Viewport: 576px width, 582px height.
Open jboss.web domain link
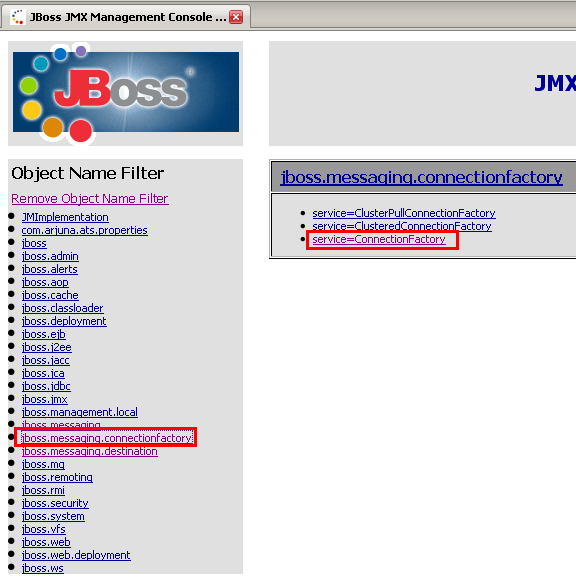pos(46,542)
